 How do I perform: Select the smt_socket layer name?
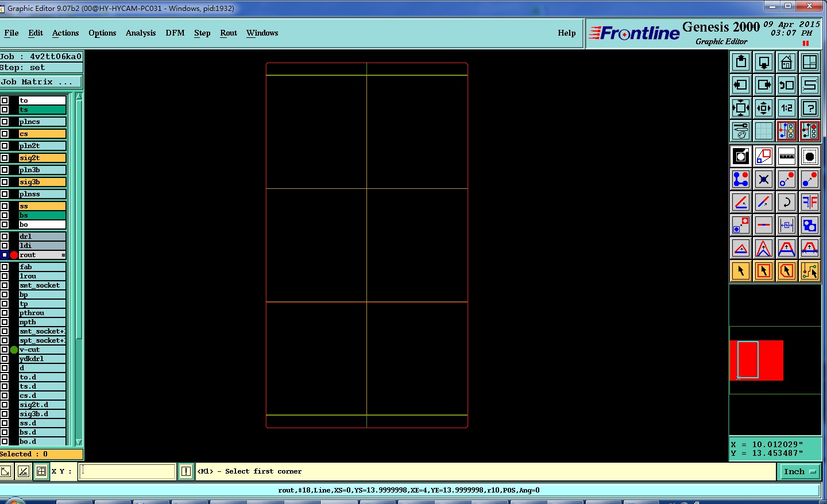point(42,285)
